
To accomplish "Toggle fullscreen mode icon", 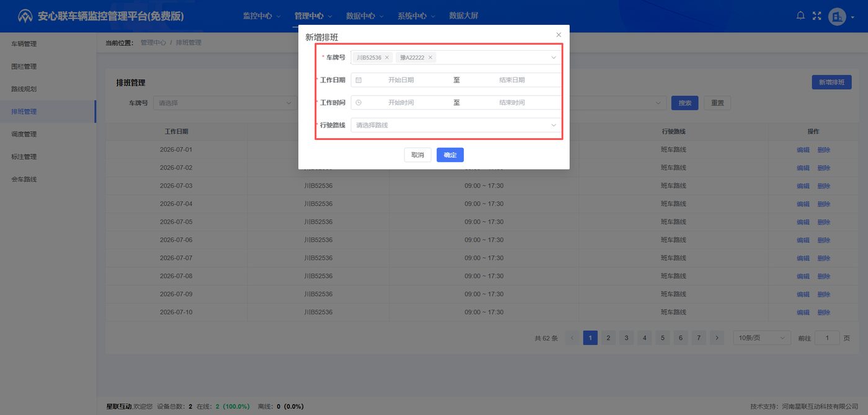I will tap(817, 16).
